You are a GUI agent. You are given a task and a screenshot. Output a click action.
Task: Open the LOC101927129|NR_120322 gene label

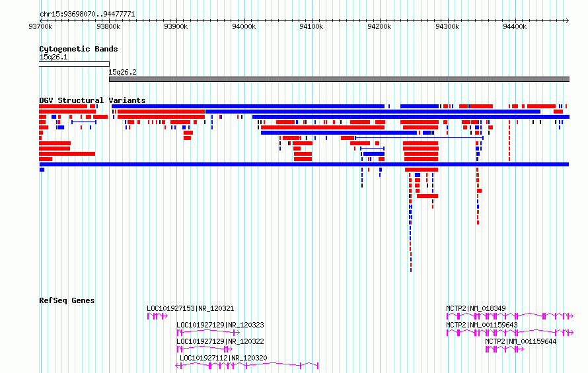pyautogui.click(x=221, y=341)
